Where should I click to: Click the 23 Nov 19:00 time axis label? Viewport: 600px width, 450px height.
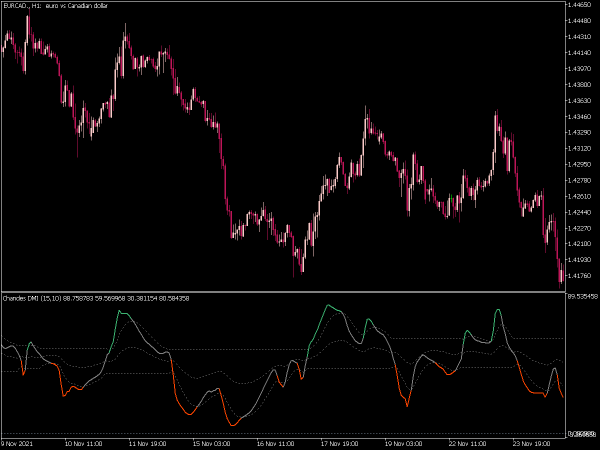point(532,444)
